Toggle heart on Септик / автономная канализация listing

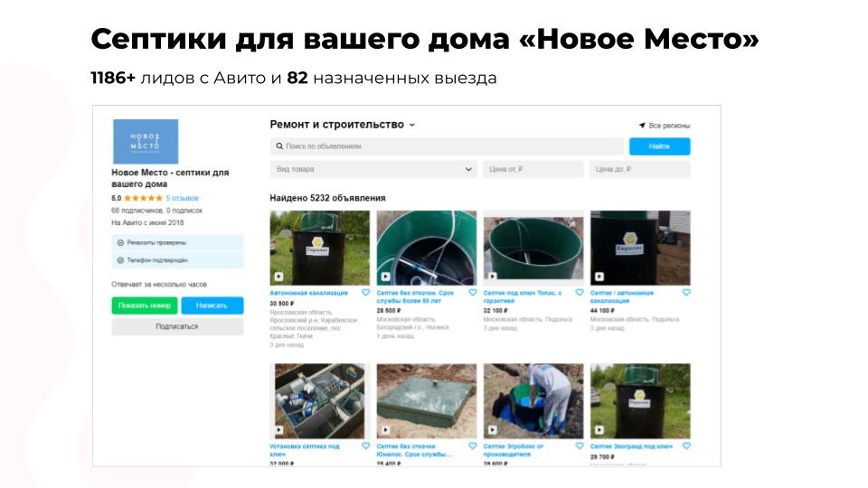coord(686,292)
